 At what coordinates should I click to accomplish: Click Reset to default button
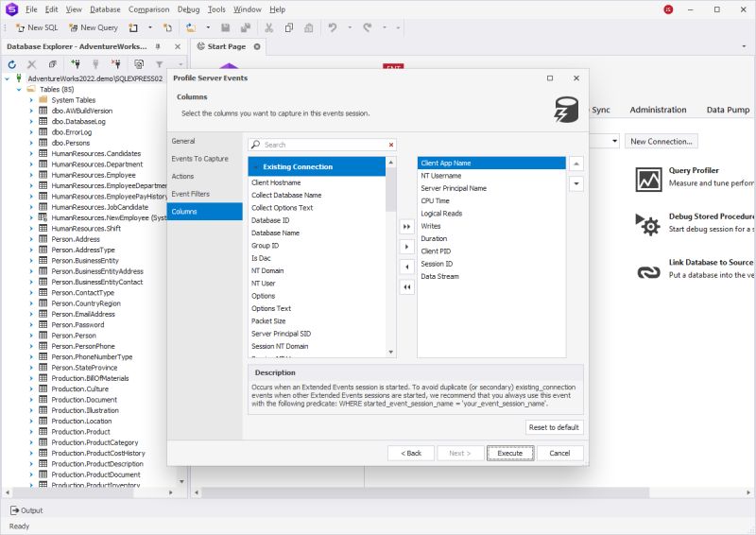tap(554, 427)
